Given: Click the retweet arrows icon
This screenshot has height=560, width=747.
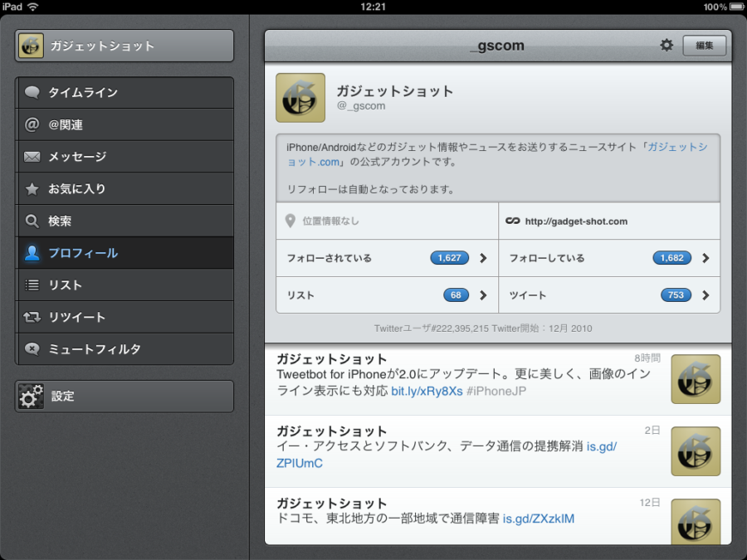Looking at the screenshot, I should coord(32,317).
